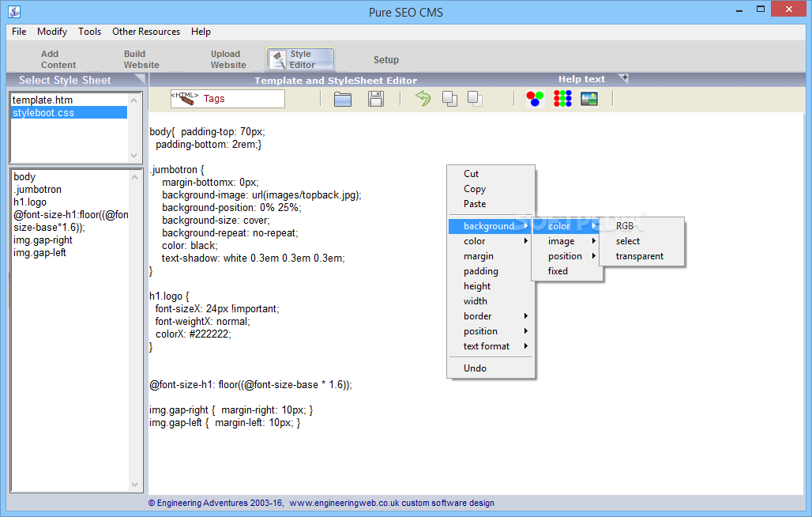Switch to the Upload Website tab

click(227, 59)
